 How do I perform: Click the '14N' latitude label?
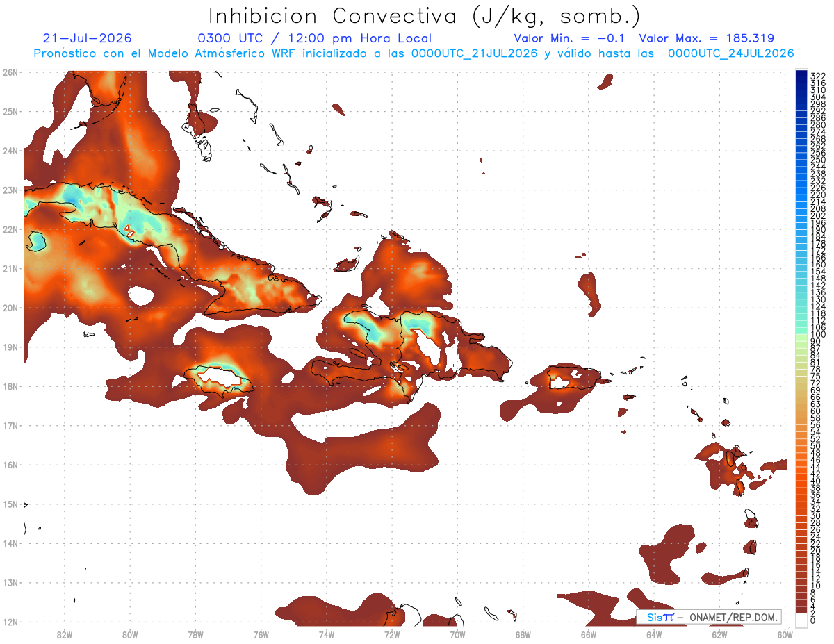tap(10, 543)
